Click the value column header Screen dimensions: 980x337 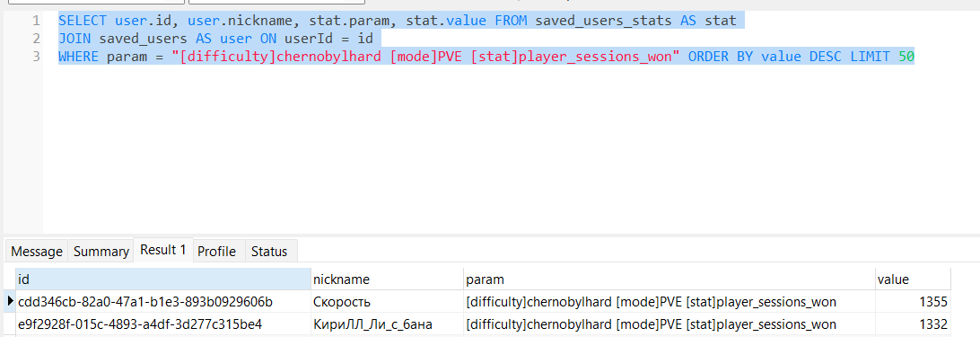[x=913, y=279]
